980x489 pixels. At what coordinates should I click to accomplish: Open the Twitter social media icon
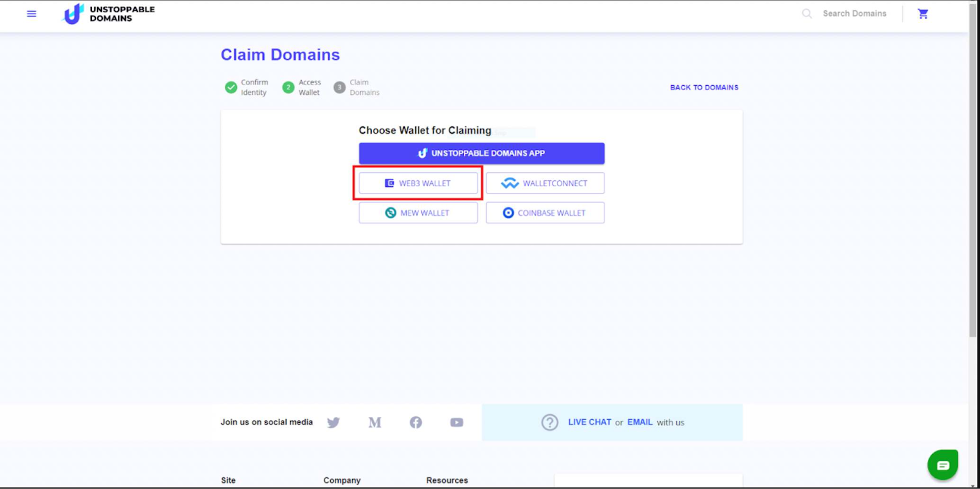tap(333, 422)
